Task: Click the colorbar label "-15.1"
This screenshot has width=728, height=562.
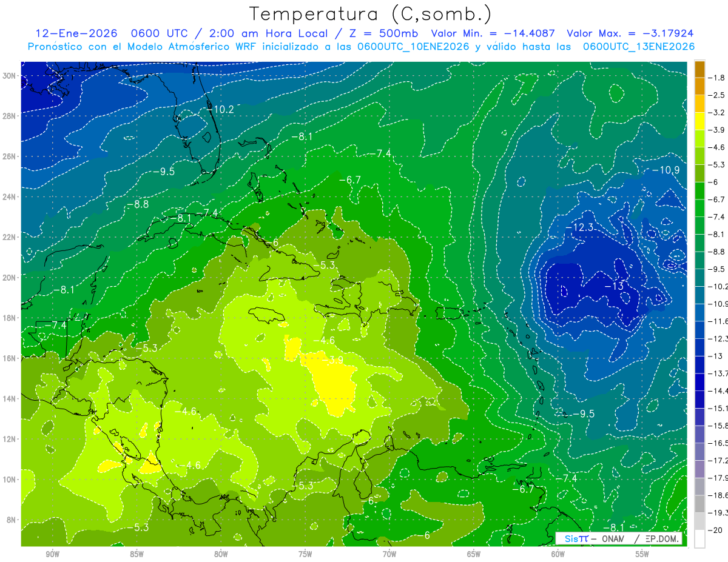Action: (x=718, y=408)
